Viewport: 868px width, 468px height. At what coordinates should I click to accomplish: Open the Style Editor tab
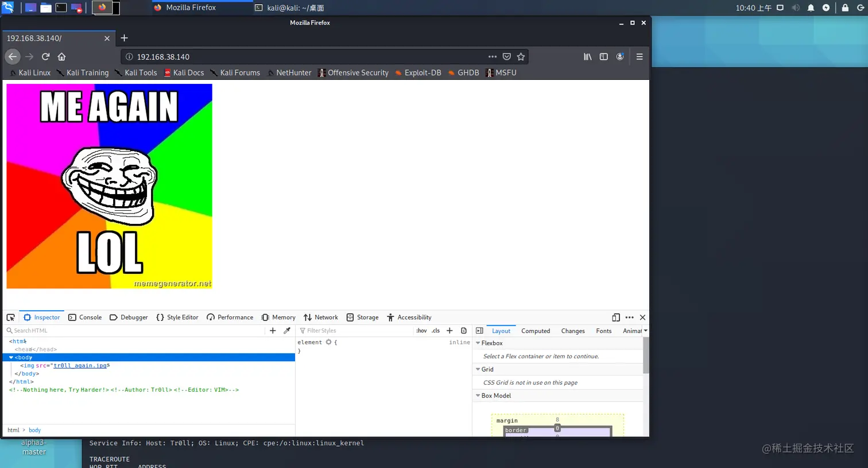pyautogui.click(x=177, y=317)
